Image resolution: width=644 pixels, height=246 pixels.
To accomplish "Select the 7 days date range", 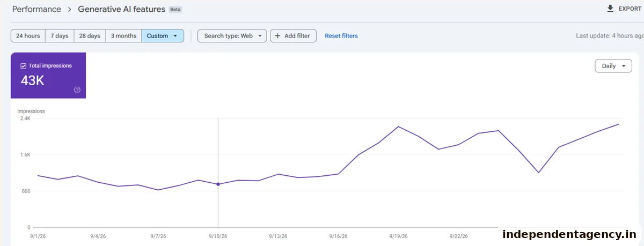I will (x=60, y=36).
